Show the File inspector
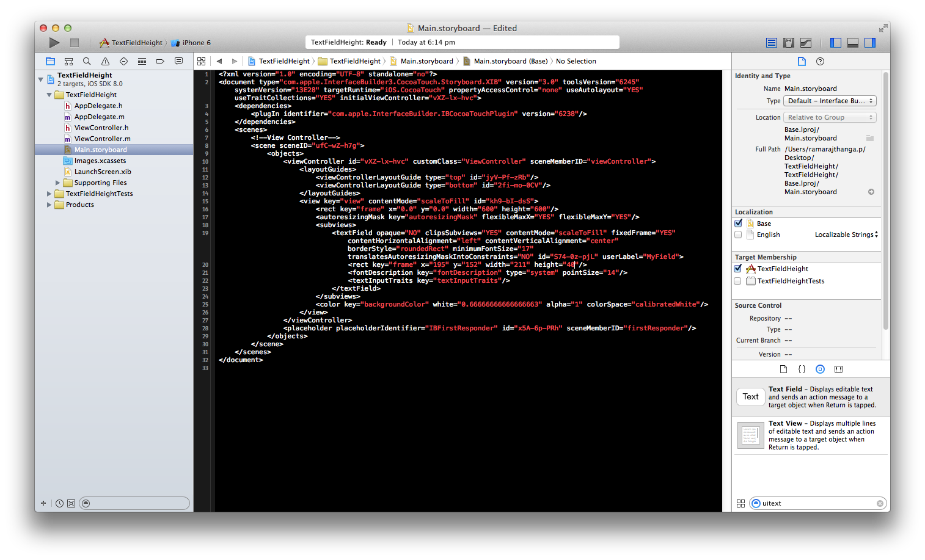The height and width of the screenshot is (560, 925). (802, 61)
